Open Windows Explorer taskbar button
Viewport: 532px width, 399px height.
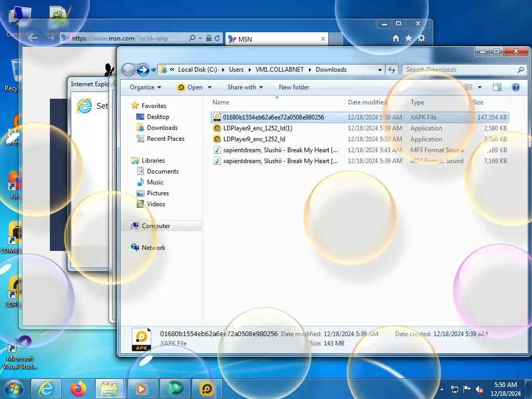pyautogui.click(x=109, y=389)
